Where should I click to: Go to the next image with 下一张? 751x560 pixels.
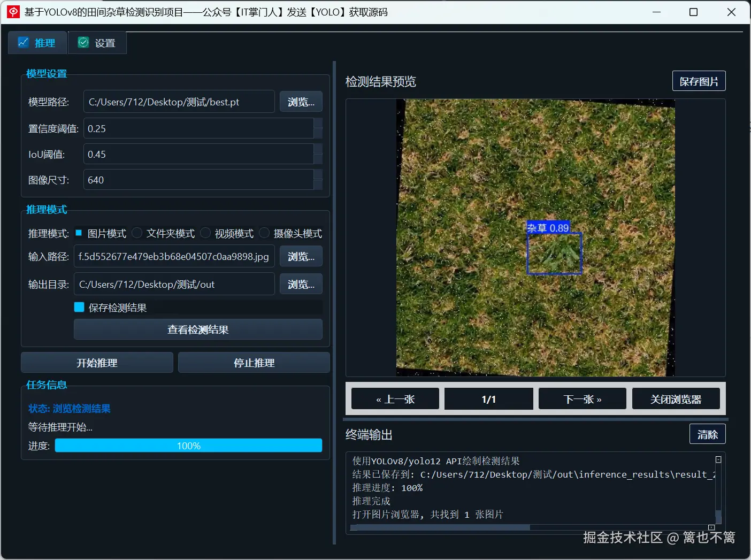coord(583,399)
